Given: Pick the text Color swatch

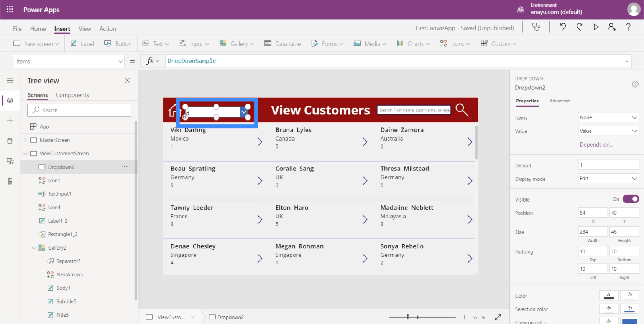Looking at the screenshot, I should click(x=608, y=295).
